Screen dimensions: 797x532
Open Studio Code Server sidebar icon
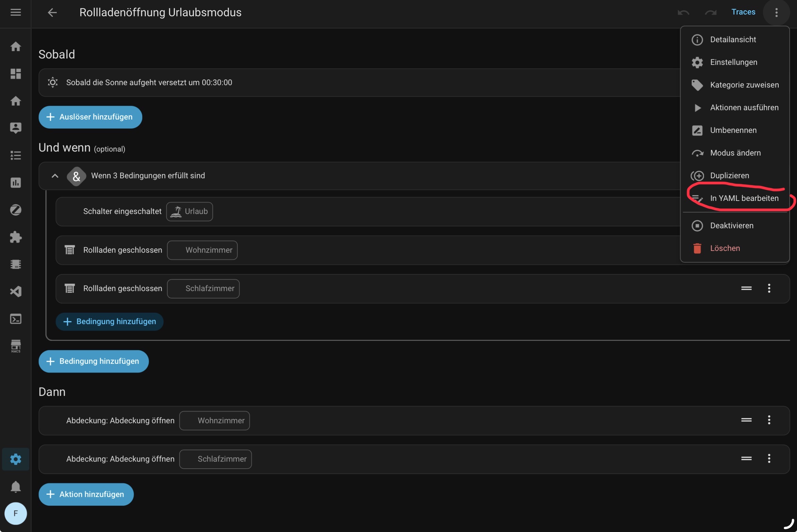pos(16,291)
